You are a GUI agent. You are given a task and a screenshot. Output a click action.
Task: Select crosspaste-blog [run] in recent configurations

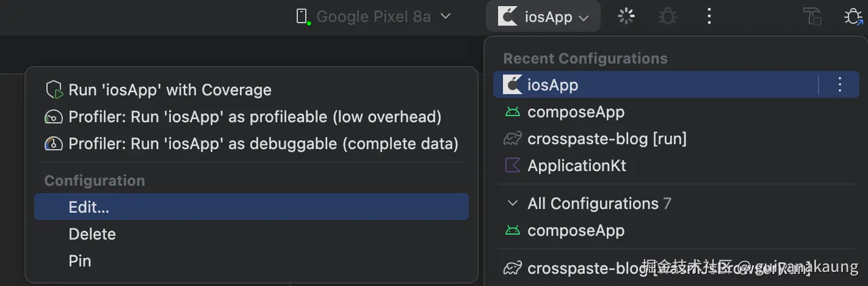(607, 139)
